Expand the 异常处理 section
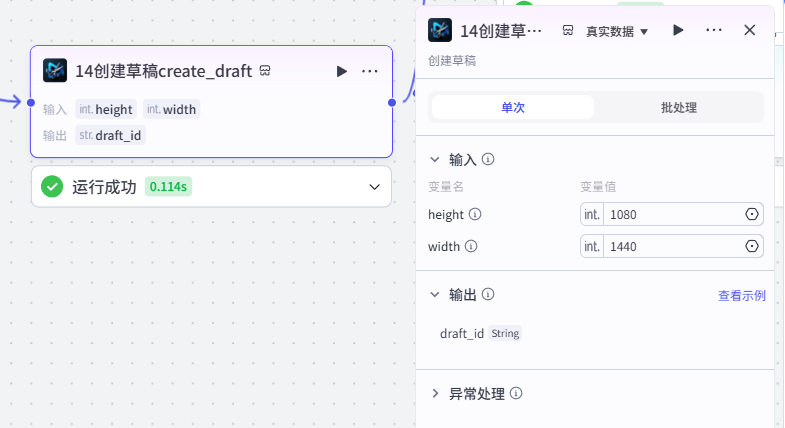Image resolution: width=785 pixels, height=428 pixels. click(x=435, y=393)
